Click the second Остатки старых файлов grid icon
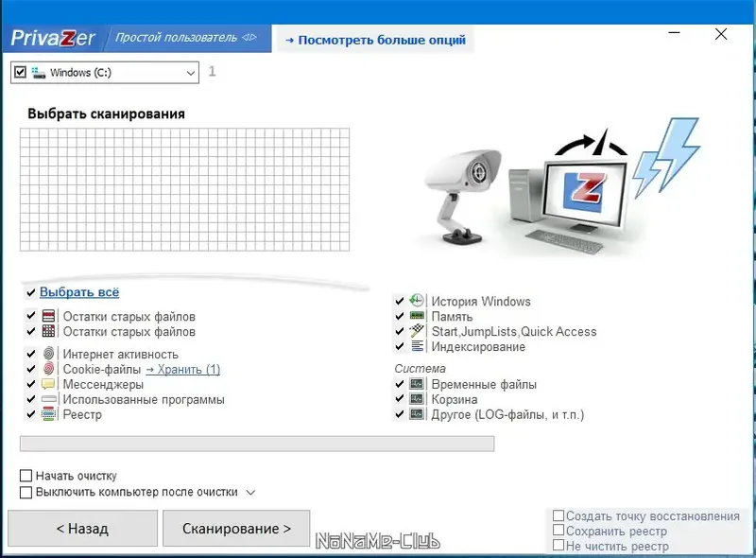 (49, 331)
